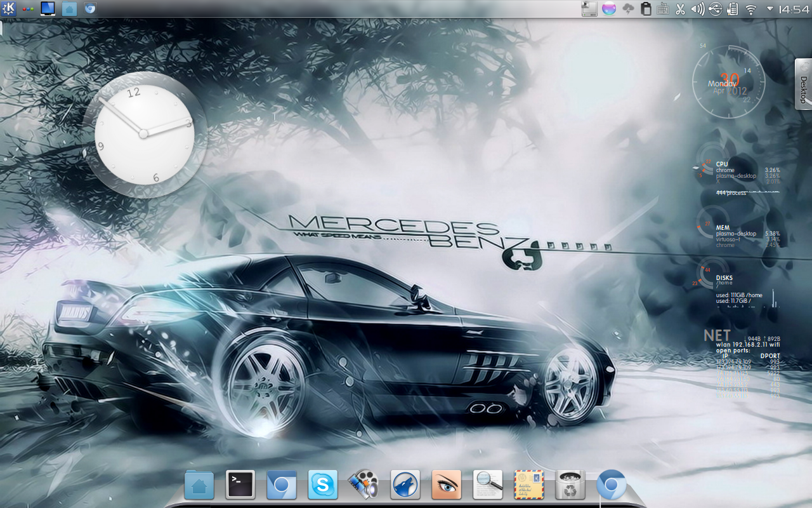Launch the terminal from the dock

point(240,485)
